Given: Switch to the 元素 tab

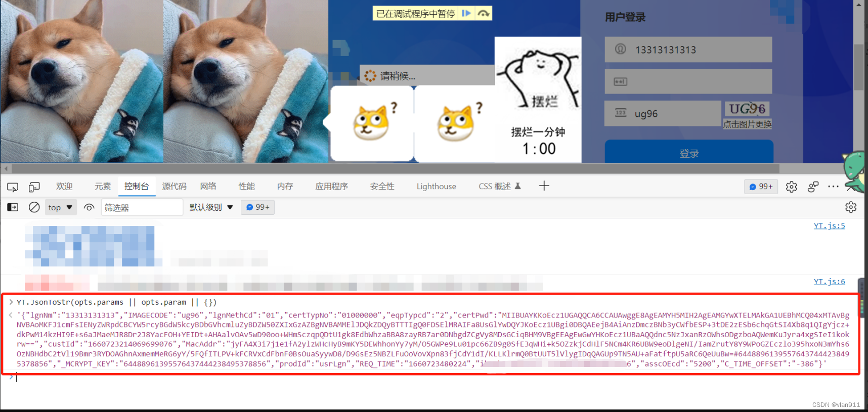Looking at the screenshot, I should point(103,187).
